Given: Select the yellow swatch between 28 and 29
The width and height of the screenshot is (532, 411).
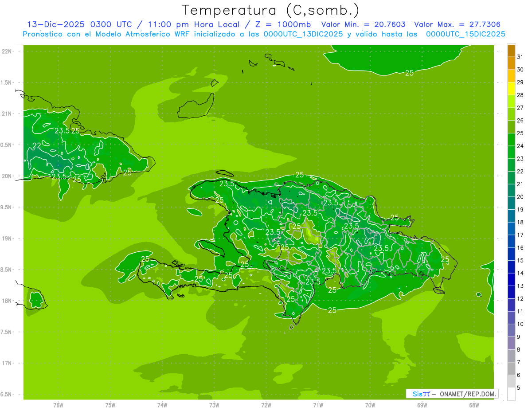Looking at the screenshot, I should [x=511, y=89].
